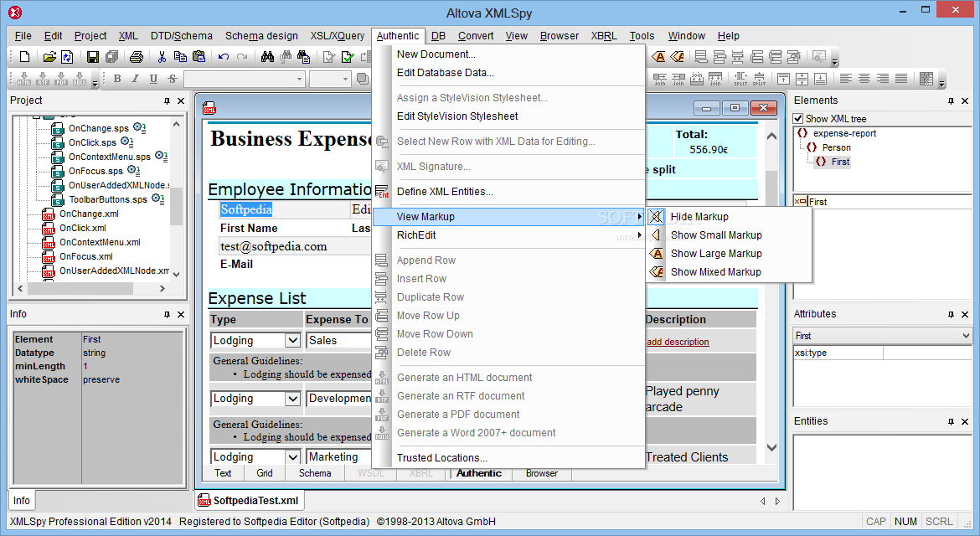Screen dimensions: 980x536
Task: Click the New file icon in toolbar
Action: [x=24, y=57]
